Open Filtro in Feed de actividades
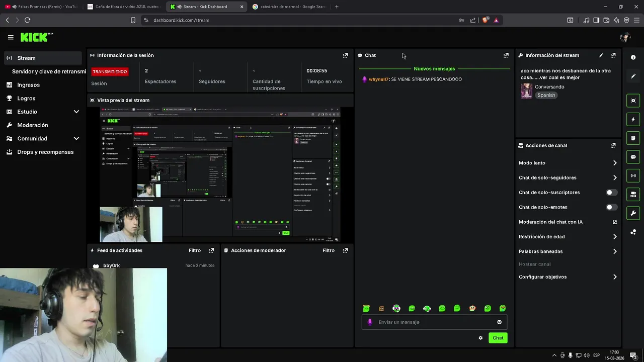Screen dimensions: 644x362 click(x=195, y=250)
